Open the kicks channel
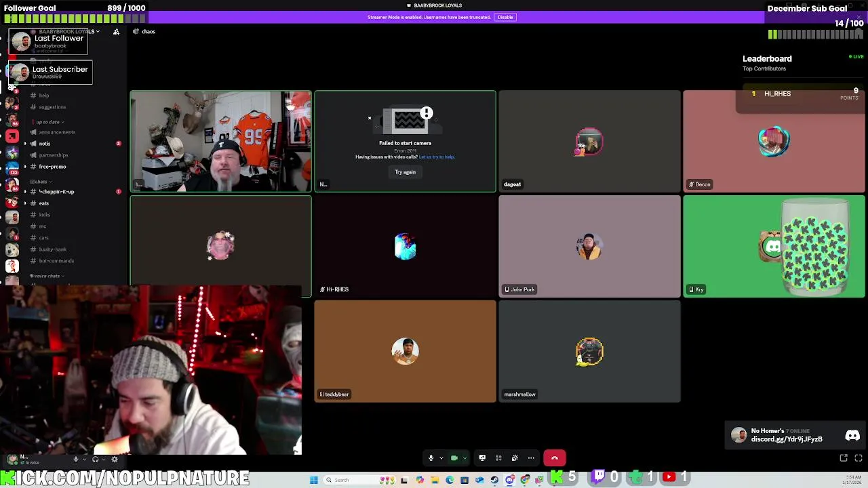The width and height of the screenshot is (868, 488). [44, 215]
